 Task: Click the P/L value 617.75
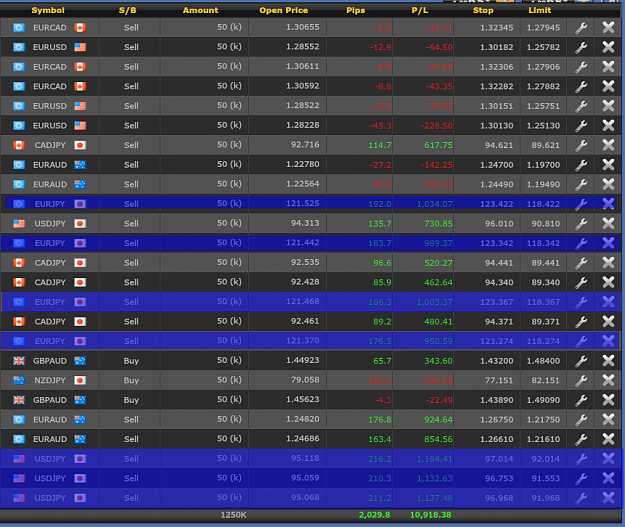click(x=438, y=145)
